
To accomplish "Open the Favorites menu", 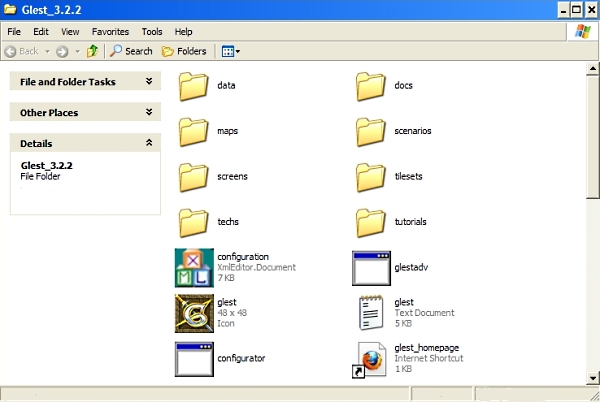I will [110, 32].
